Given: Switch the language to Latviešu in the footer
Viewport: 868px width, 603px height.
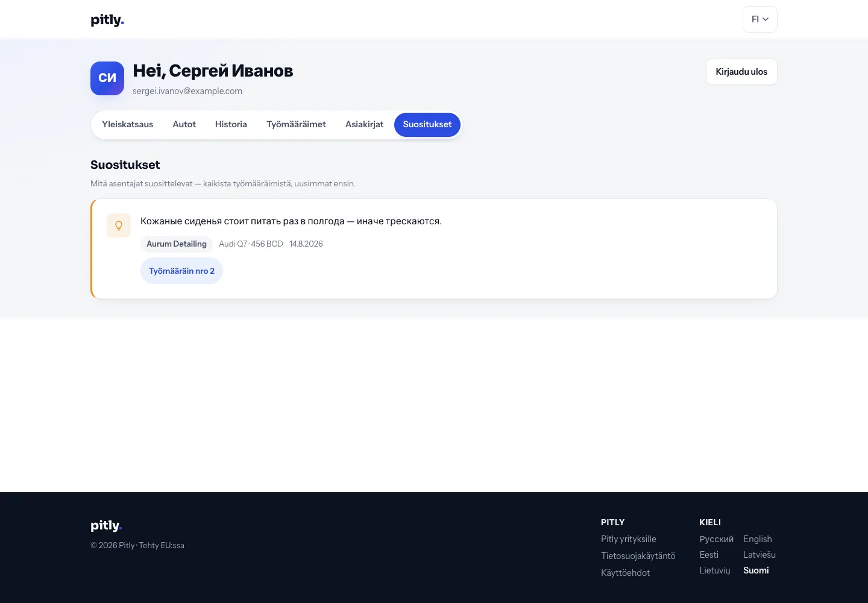Looking at the screenshot, I should tap(759, 555).
